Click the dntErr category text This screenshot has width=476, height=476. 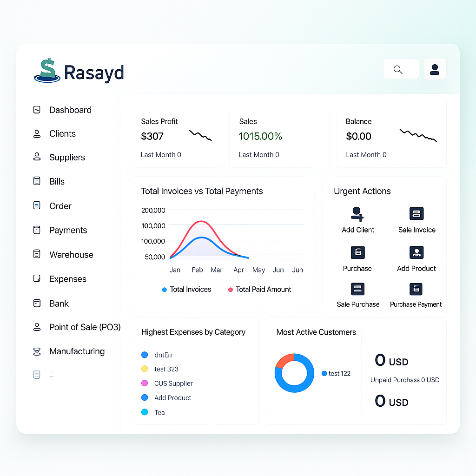tap(163, 355)
